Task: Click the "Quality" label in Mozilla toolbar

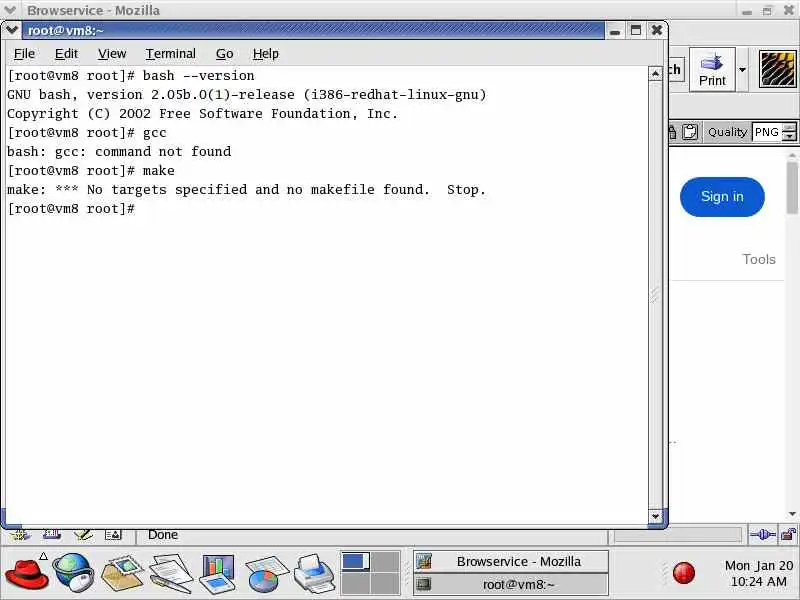Action: (727, 132)
